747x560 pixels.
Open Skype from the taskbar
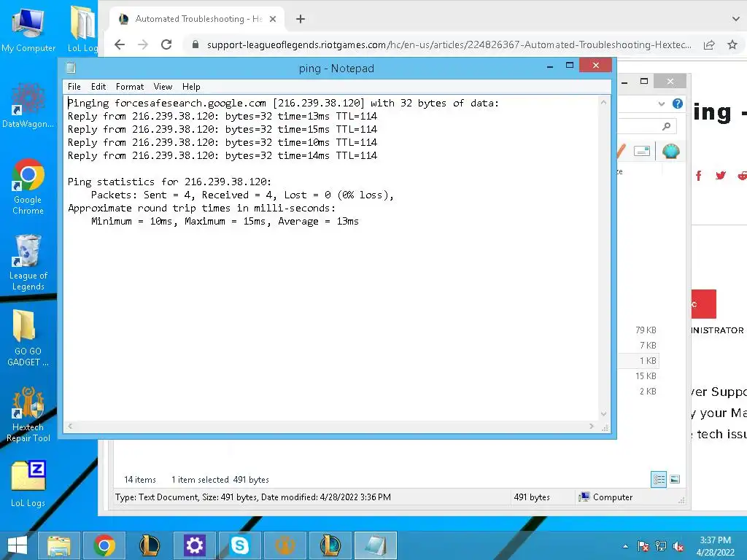(x=239, y=545)
